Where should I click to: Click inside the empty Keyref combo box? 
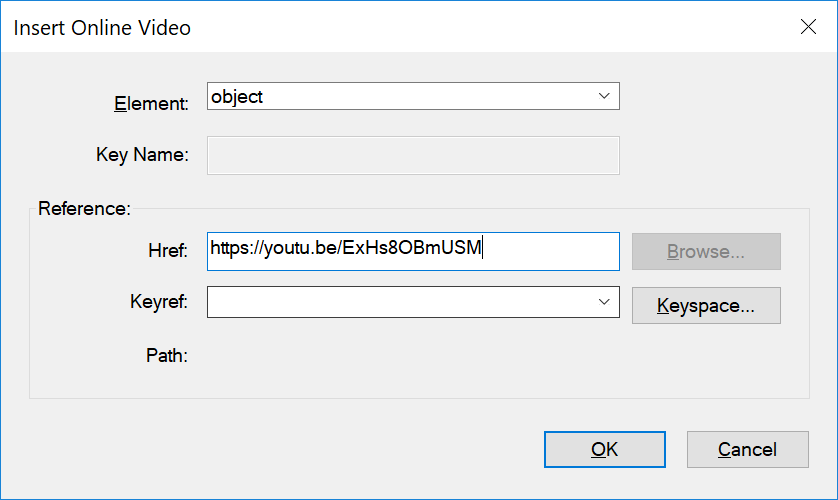pyautogui.click(x=400, y=302)
